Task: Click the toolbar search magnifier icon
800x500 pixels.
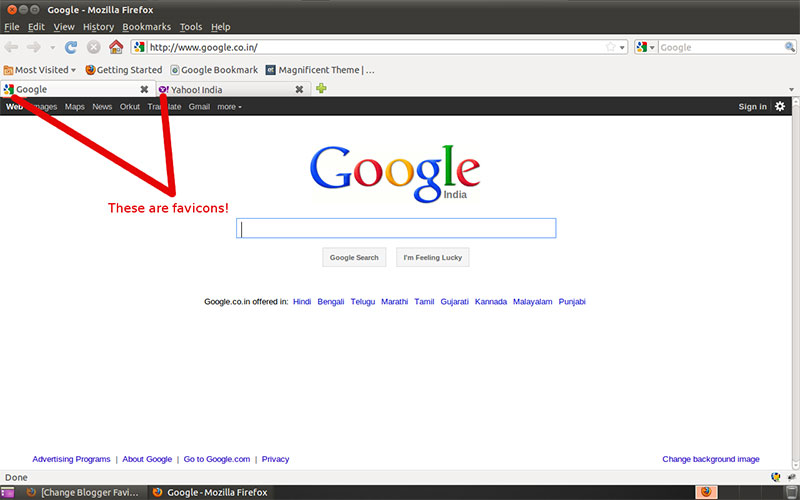Action: [x=789, y=47]
